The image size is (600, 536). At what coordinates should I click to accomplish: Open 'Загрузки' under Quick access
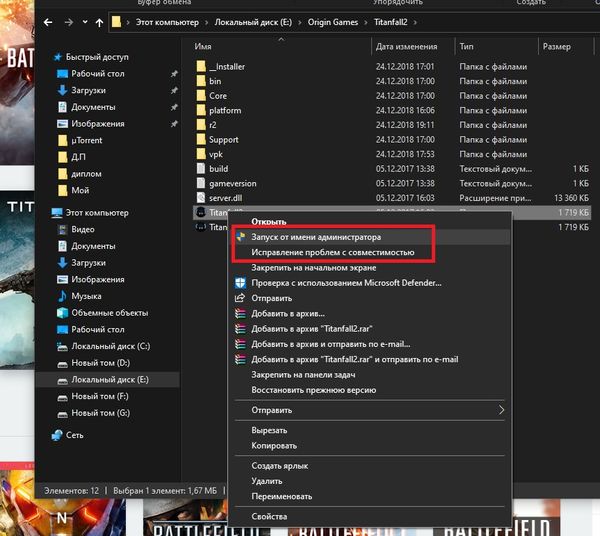[88, 90]
